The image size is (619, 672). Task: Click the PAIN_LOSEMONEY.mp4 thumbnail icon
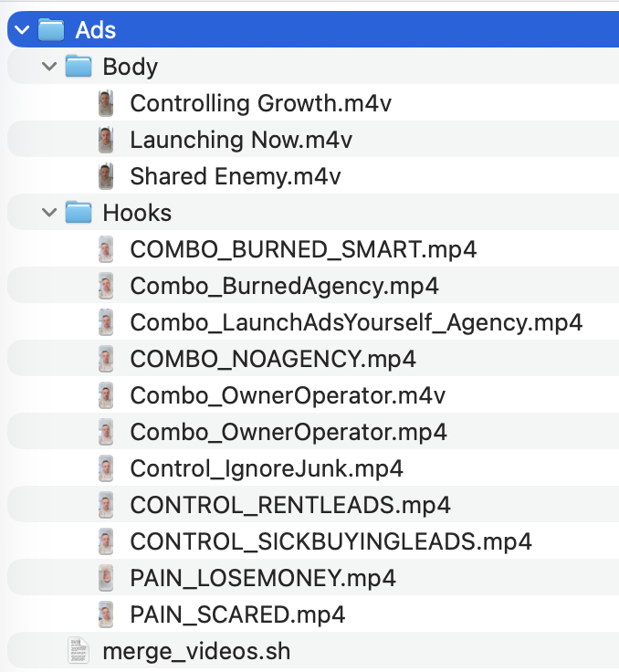click(106, 578)
